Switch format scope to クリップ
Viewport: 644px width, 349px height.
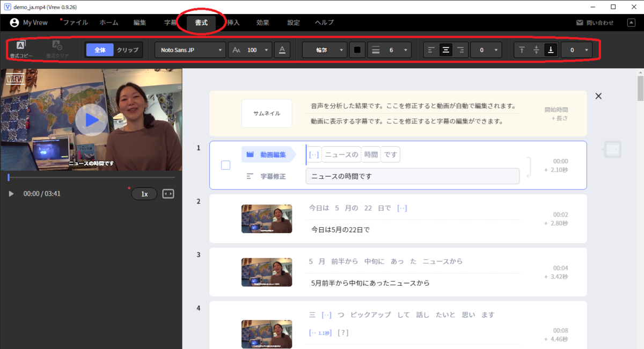tap(127, 49)
